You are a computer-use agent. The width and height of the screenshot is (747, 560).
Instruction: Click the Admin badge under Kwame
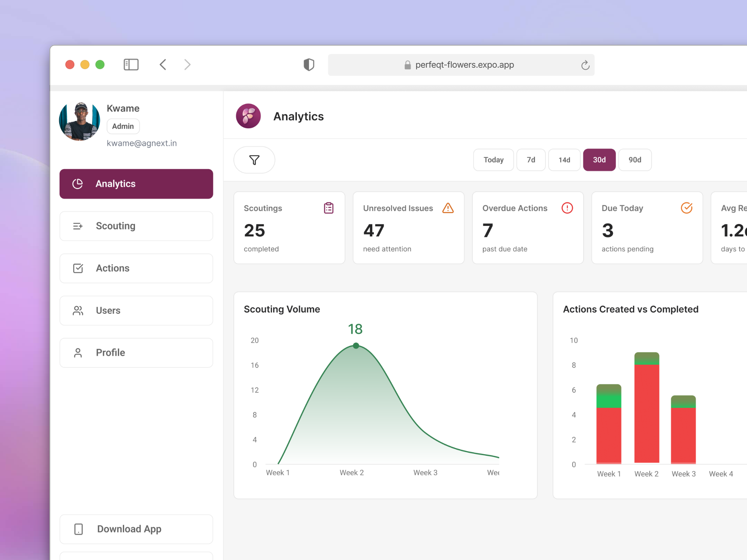tap(123, 126)
